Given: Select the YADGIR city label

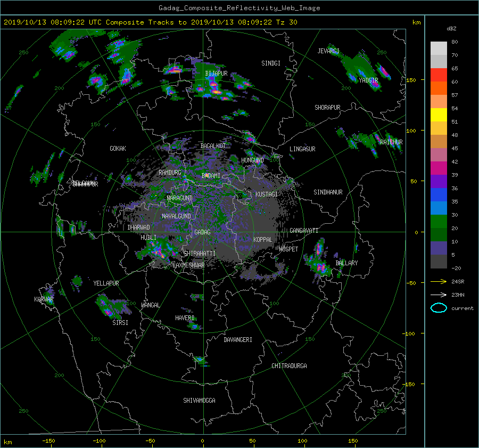Looking at the screenshot, I should [368, 80].
